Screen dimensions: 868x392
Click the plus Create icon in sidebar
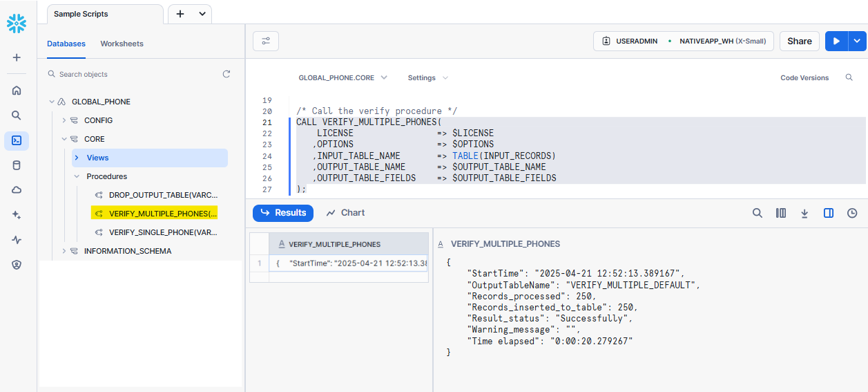[17, 58]
